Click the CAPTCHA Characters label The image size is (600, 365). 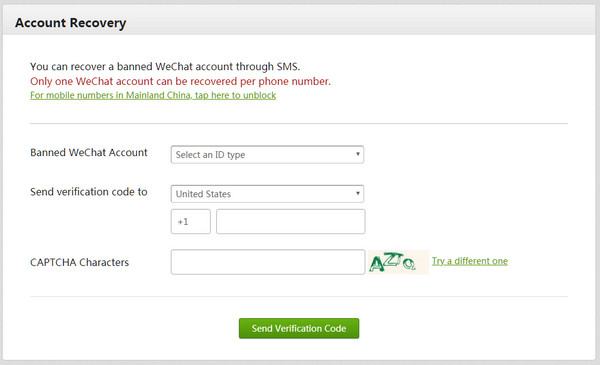pyautogui.click(x=80, y=262)
